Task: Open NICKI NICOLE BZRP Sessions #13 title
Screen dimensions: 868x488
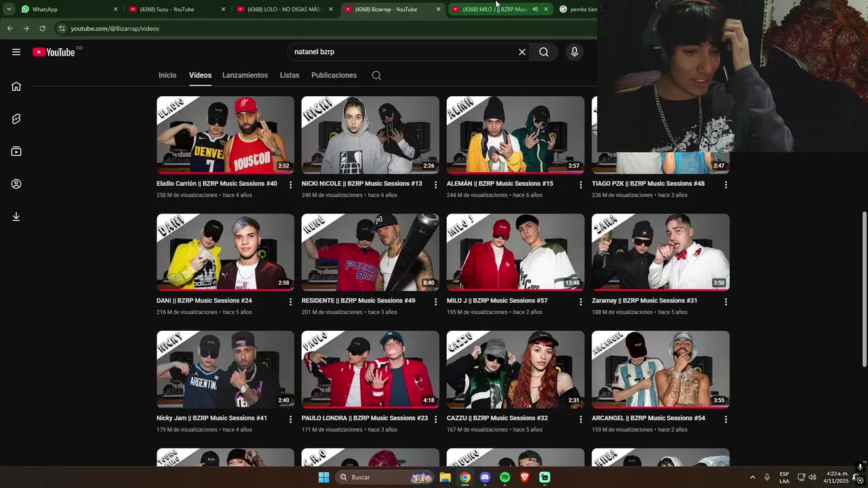Action: [361, 184]
